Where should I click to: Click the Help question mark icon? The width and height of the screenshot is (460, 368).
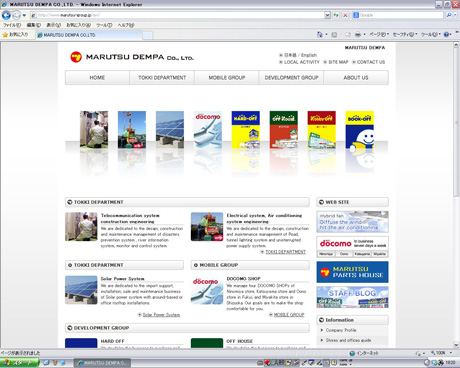tap(446, 34)
